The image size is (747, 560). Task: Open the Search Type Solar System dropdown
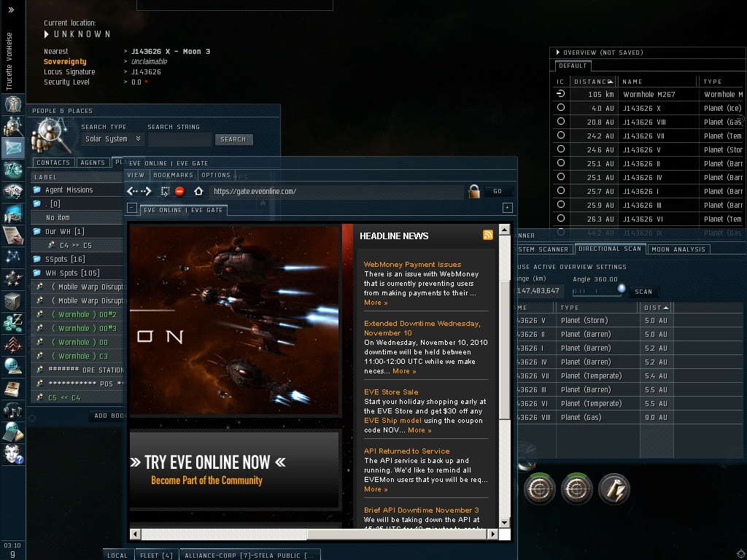(x=112, y=139)
